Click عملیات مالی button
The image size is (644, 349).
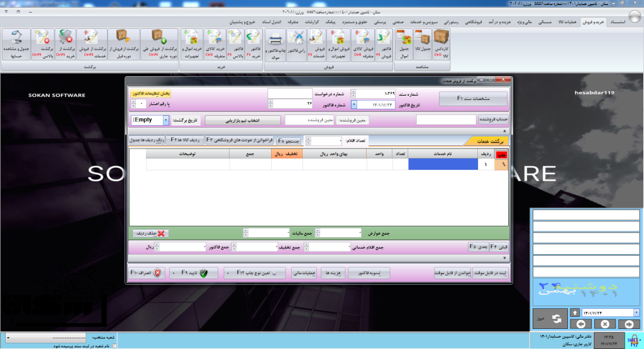(304, 273)
